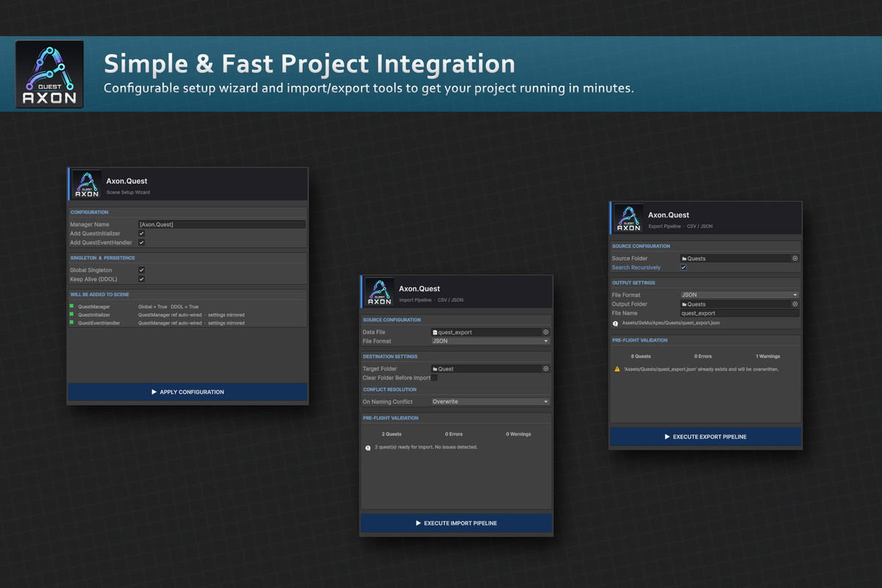Open object picker for Data File field
Image resolution: width=882 pixels, height=588 pixels.
click(545, 332)
